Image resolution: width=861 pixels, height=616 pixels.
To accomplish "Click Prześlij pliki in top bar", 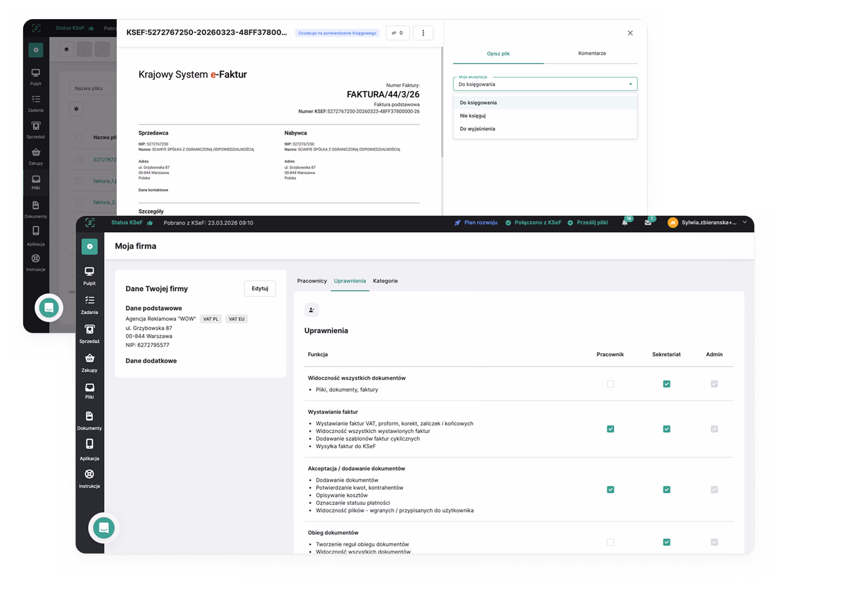I will tap(588, 223).
